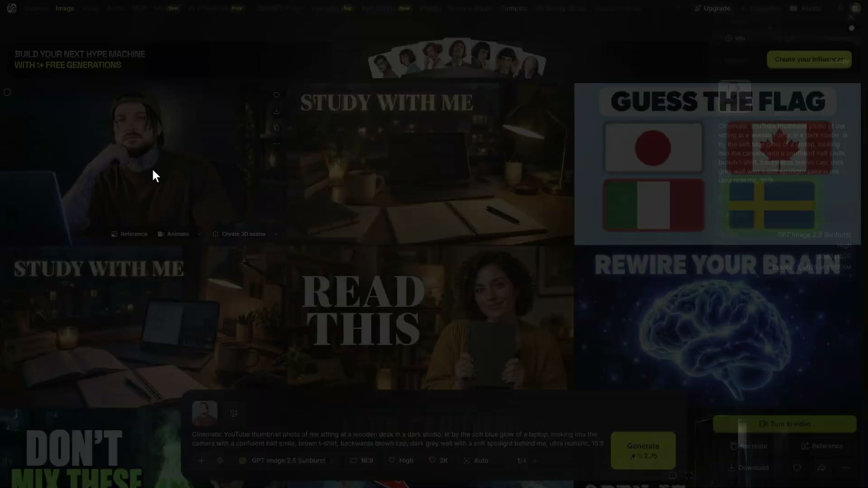
Task: Click the heart icon in the detail panel
Action: 796,467
